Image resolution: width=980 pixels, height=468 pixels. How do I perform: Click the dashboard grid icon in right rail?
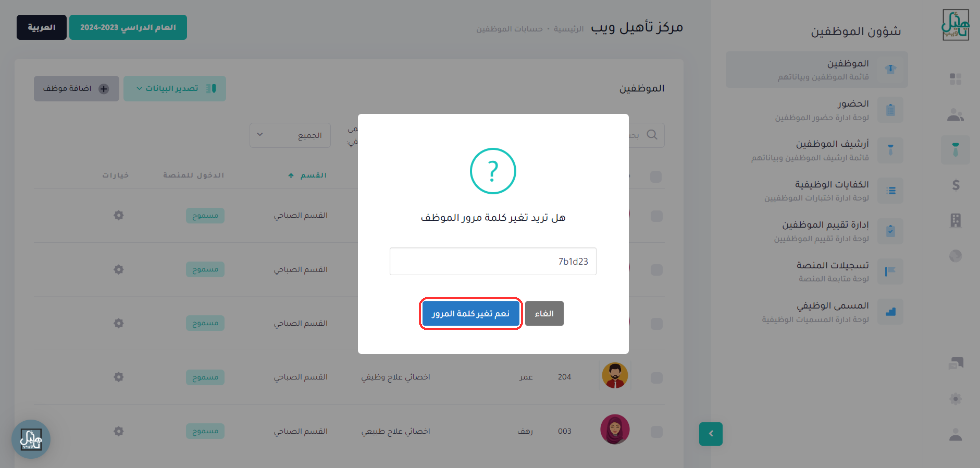coord(955,79)
